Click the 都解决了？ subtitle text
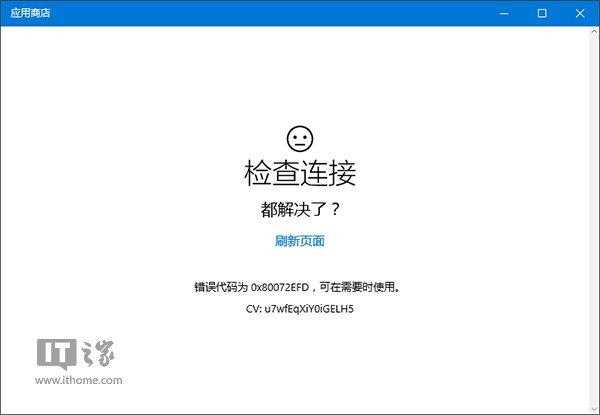Viewport: 600px width, 415px height. coord(299,210)
